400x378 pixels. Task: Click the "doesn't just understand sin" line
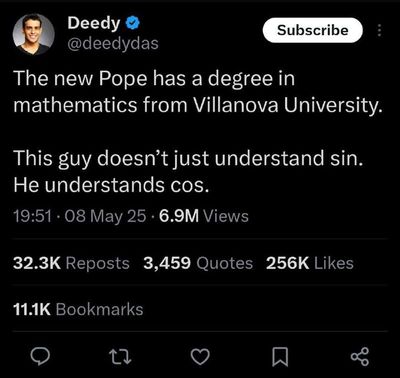pos(188,158)
